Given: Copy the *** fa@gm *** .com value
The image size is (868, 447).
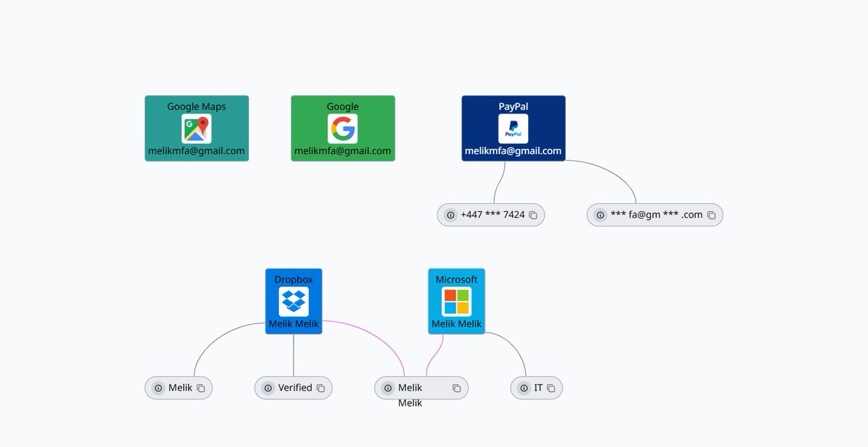Looking at the screenshot, I should 711,216.
